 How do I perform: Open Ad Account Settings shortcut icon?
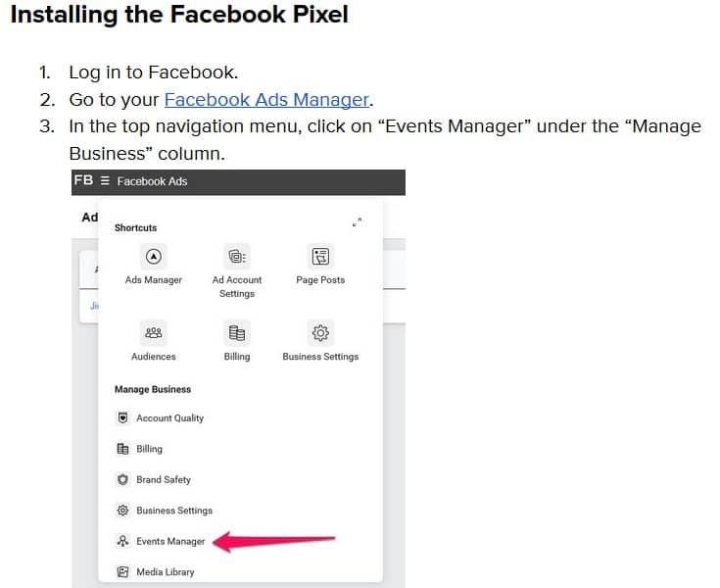pos(237,257)
